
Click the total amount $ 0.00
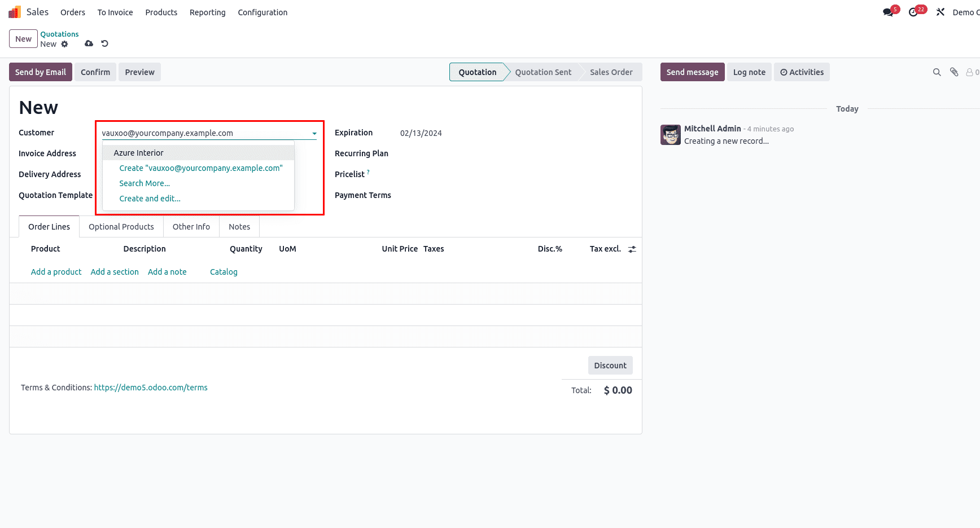point(618,390)
